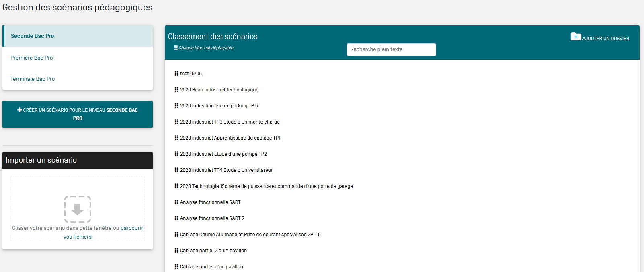Select the Seconde Bac Pro level
644x272 pixels.
click(32, 36)
